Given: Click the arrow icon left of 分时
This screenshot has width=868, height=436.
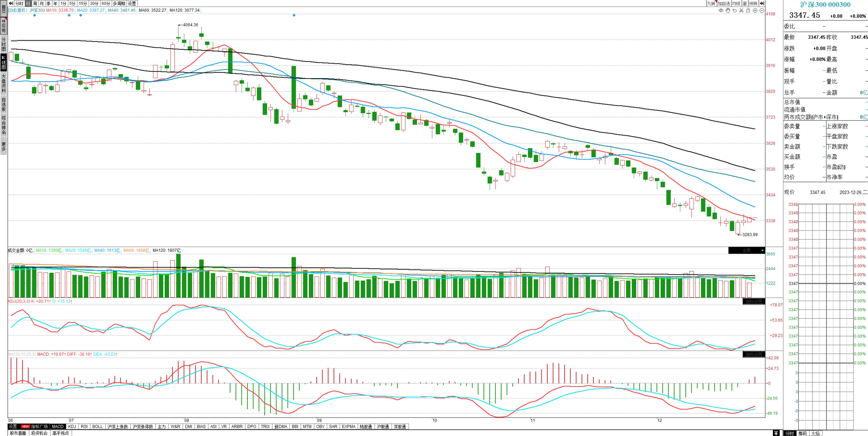Looking at the screenshot, I should [x=11, y=3].
